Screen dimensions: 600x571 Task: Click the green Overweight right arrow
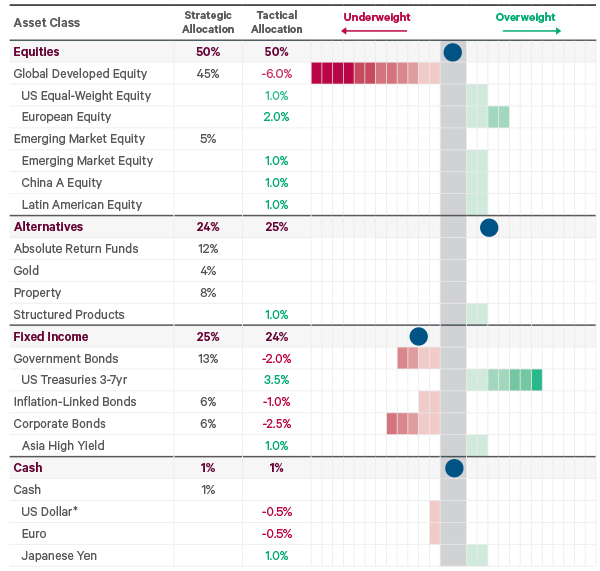click(531, 31)
